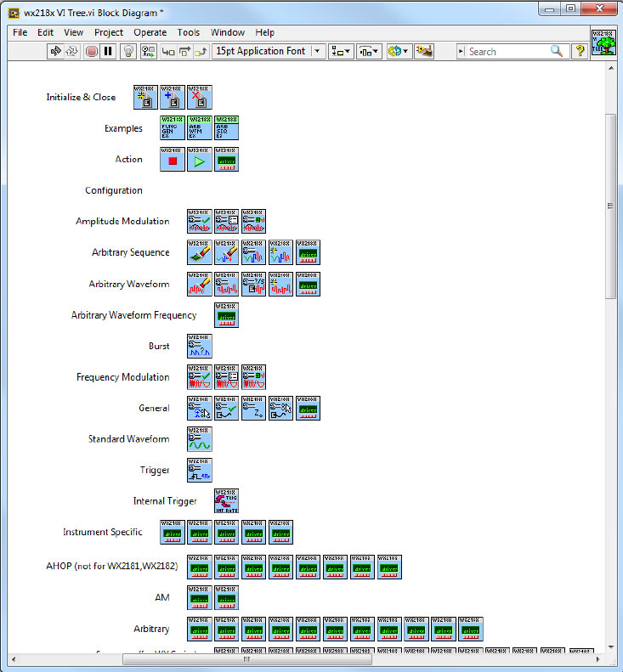This screenshot has height=672, width=623.
Task: Click the Run arrow in the toolbar
Action: [x=56, y=51]
